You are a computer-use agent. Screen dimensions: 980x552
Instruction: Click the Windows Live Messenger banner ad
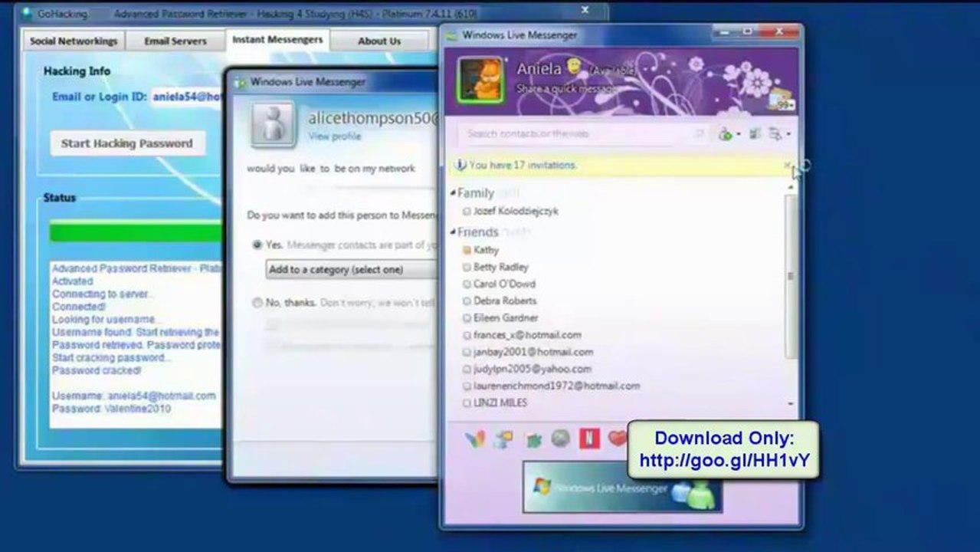click(622, 488)
